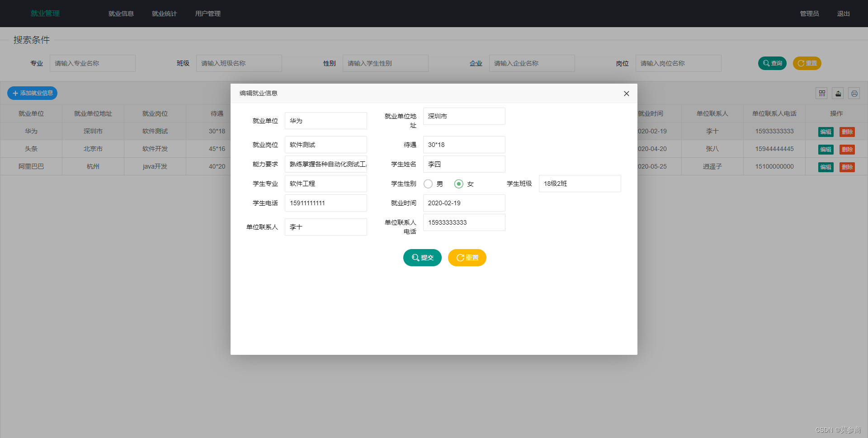The image size is (868, 438).
Task: Delete the 华为 row with 删除
Action: pos(847,132)
